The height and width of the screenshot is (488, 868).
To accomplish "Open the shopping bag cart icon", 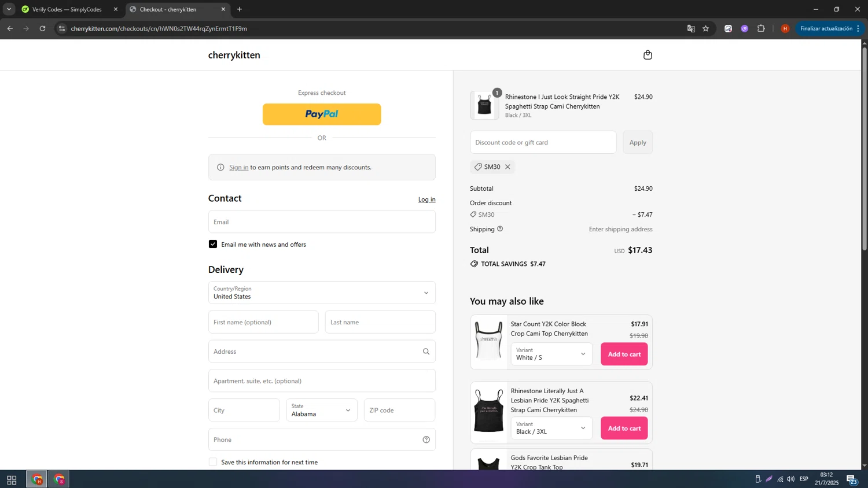I will point(648,55).
